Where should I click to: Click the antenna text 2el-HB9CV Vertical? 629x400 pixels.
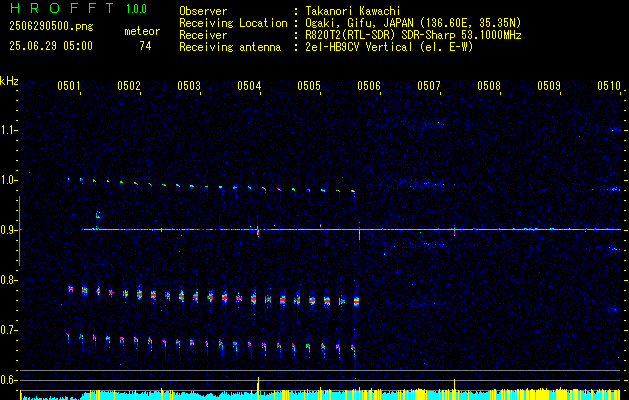(359, 47)
